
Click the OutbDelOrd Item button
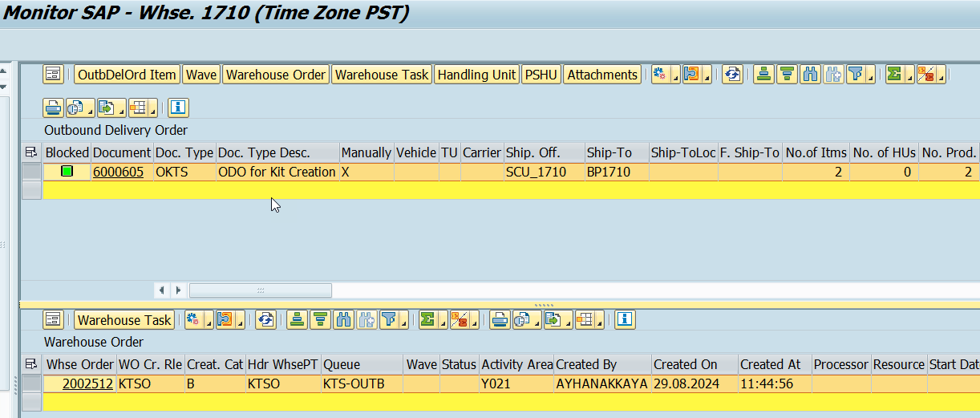(127, 75)
